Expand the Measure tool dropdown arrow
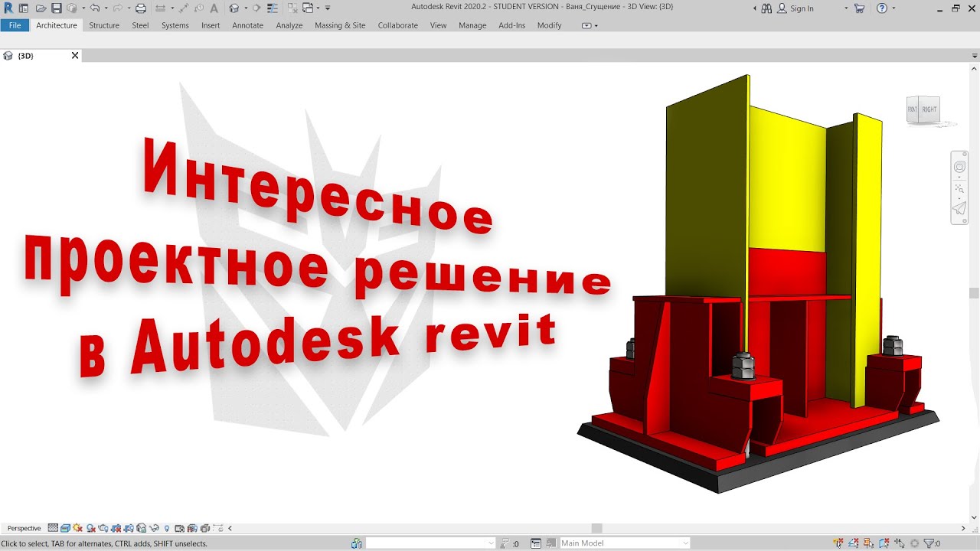 pos(172,8)
